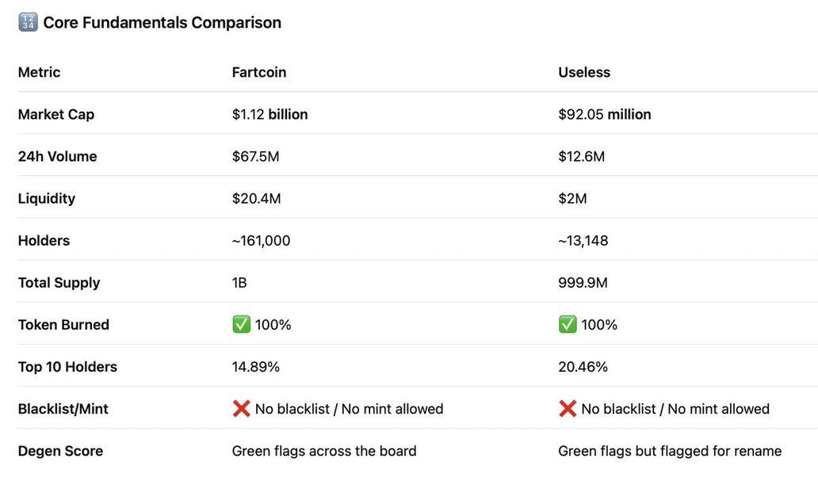Select the ~161,000 holders value
Viewport: 818px width, 504px height.
pyautogui.click(x=261, y=240)
